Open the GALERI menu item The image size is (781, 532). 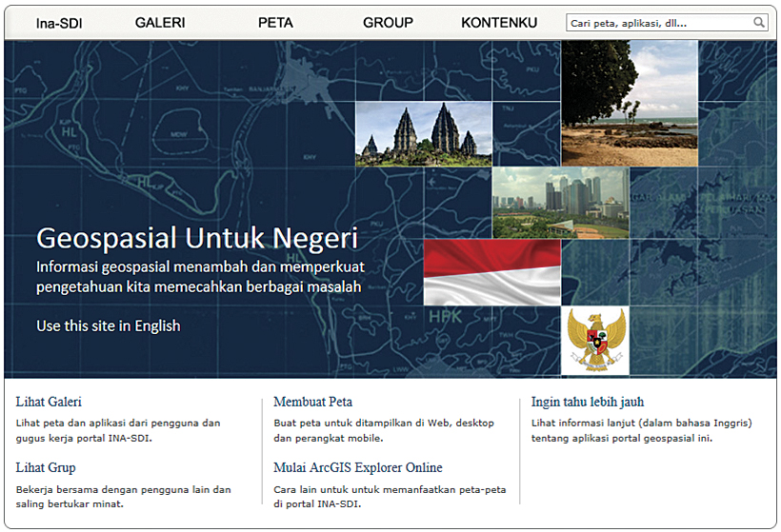pyautogui.click(x=160, y=23)
